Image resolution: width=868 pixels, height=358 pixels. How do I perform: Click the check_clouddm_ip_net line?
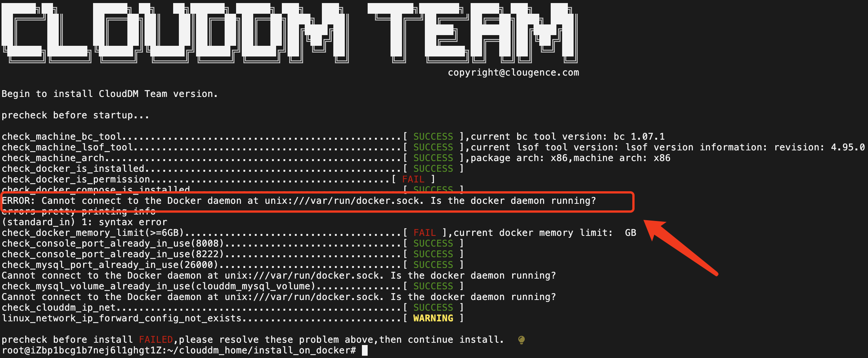click(x=233, y=307)
